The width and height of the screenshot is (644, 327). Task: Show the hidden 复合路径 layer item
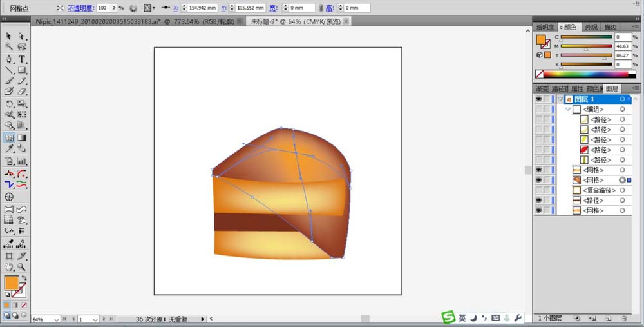point(538,190)
